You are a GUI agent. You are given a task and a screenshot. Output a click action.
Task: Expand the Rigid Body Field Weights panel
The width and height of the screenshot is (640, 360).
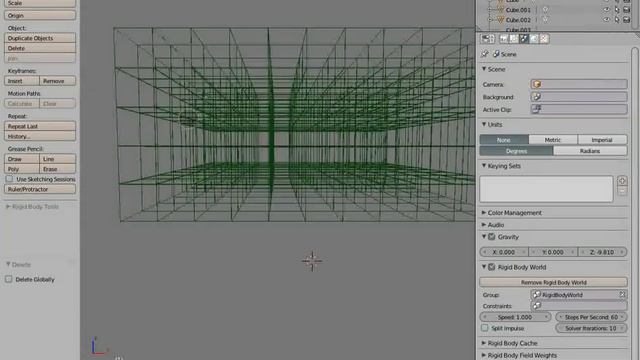click(x=484, y=355)
